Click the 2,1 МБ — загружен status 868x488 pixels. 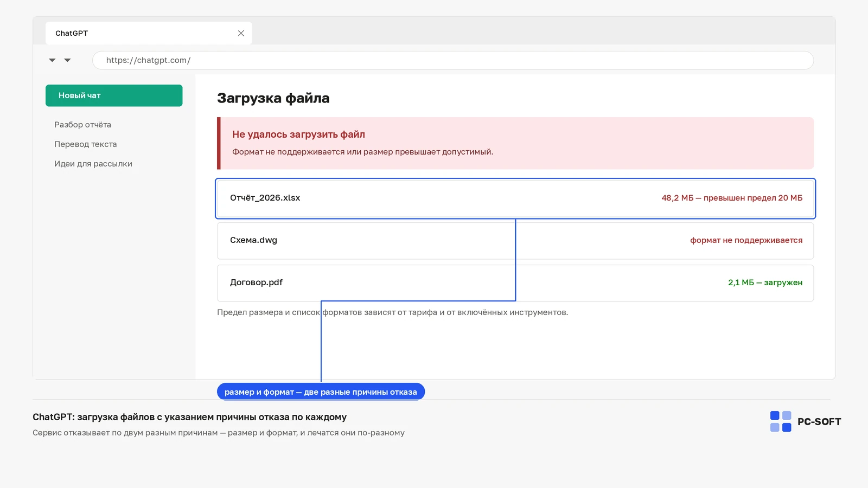(x=765, y=282)
